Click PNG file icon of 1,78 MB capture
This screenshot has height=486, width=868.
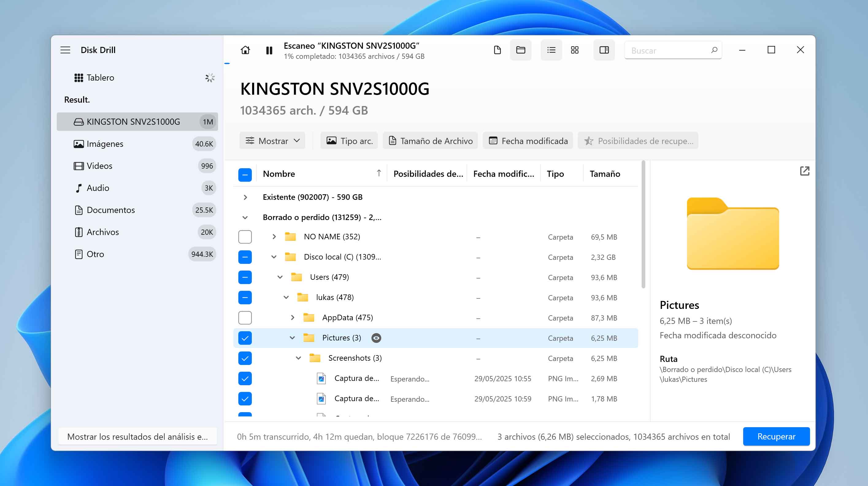pos(321,399)
